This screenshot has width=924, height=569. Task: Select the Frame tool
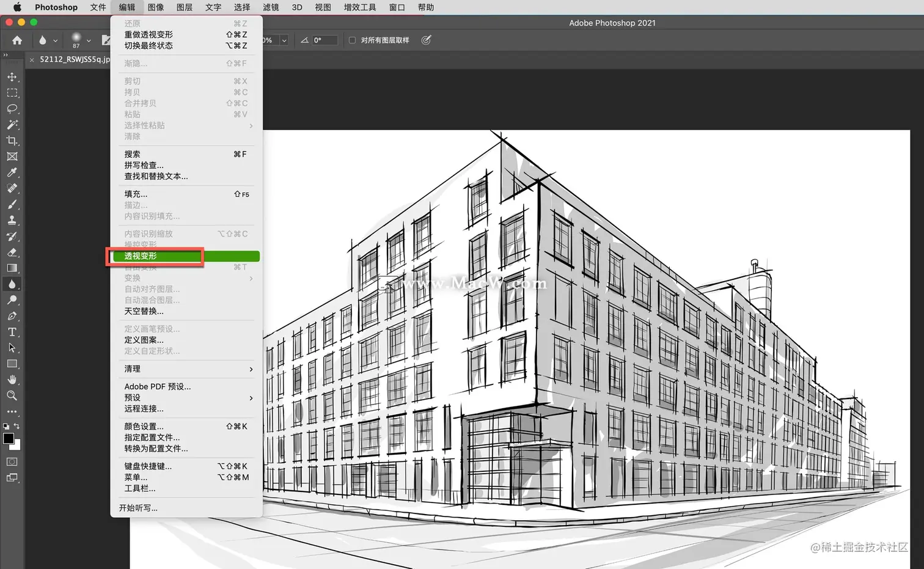click(12, 156)
